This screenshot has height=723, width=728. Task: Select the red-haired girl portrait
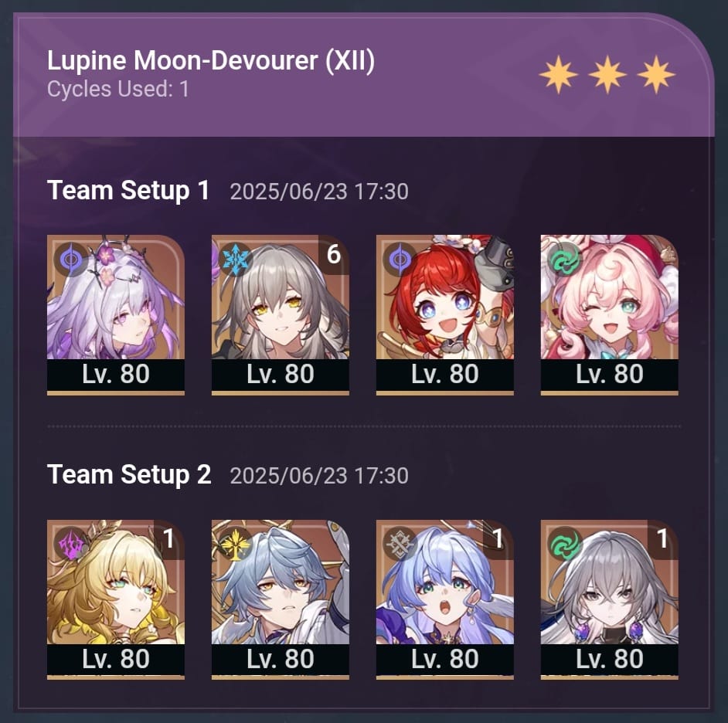tap(445, 314)
